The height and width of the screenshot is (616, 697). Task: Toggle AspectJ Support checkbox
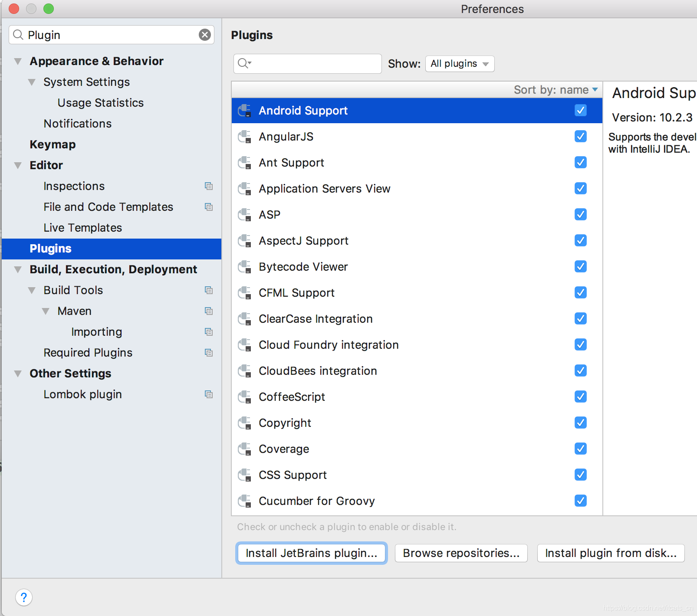point(581,240)
